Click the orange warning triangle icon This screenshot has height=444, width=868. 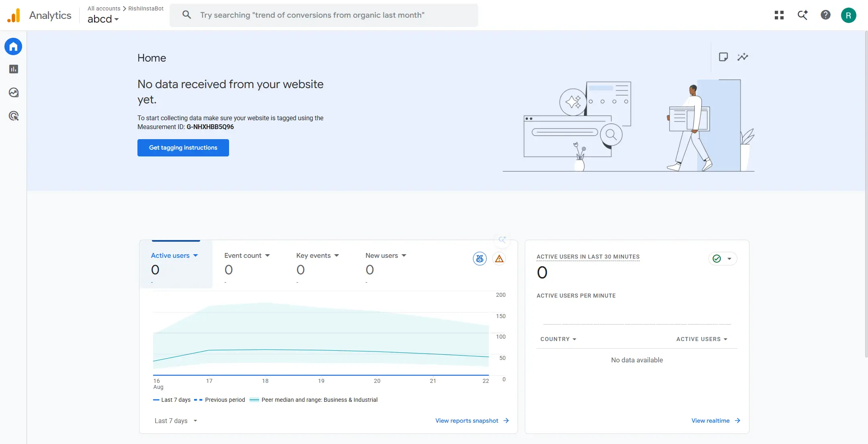[499, 259]
